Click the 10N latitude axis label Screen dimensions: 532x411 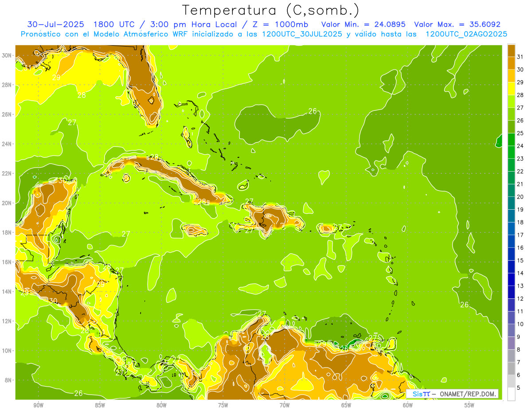tap(7, 351)
